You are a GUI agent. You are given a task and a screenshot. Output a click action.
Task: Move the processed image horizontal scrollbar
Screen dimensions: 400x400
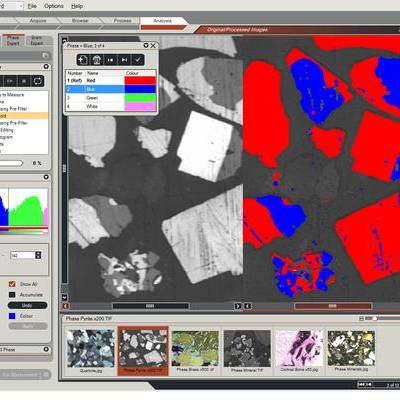[x=333, y=306]
